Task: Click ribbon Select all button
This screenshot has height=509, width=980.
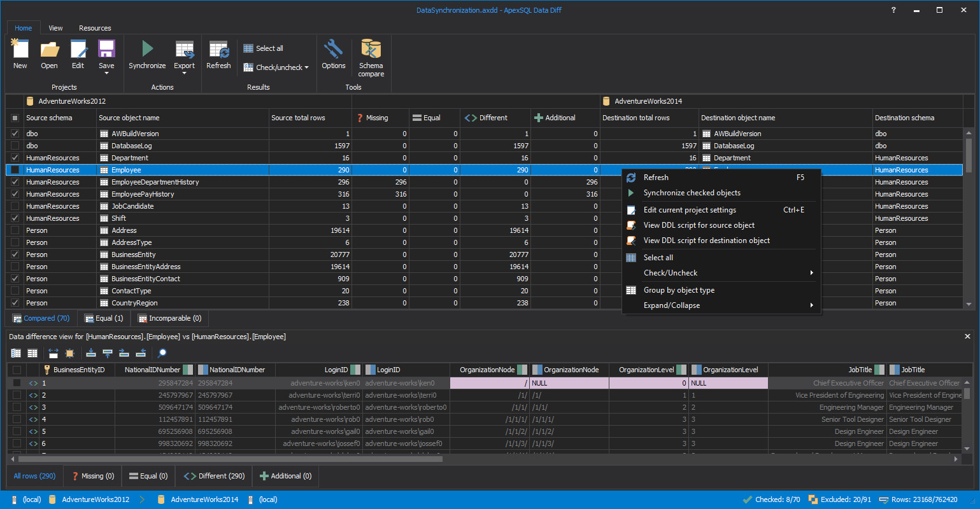Action: (264, 48)
